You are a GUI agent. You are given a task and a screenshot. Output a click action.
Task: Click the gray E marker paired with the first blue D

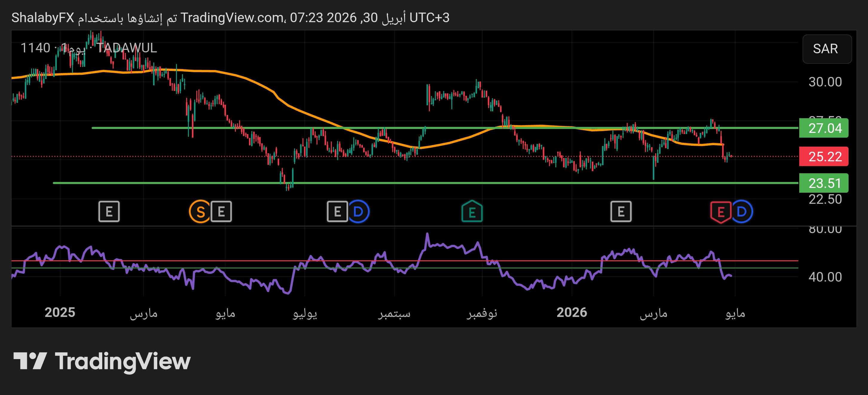point(337,212)
